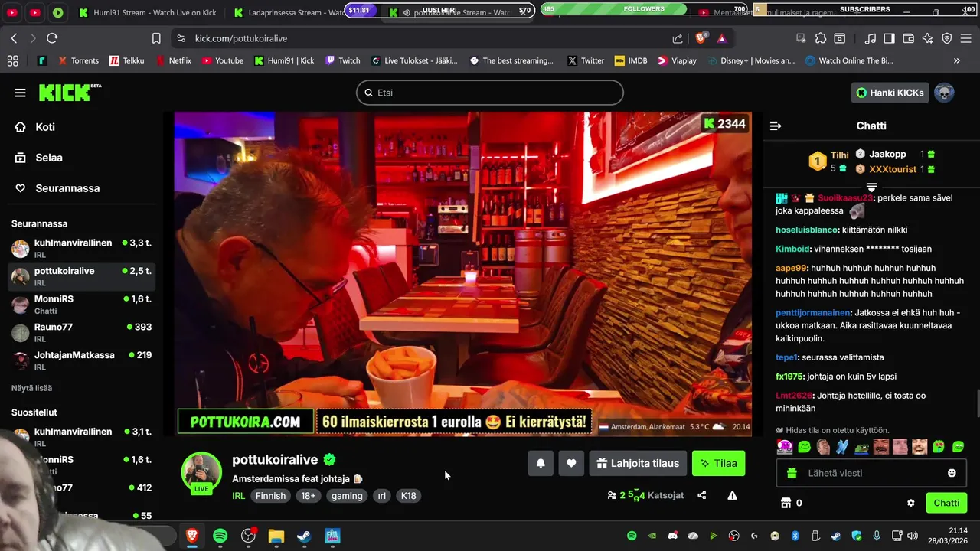Open the Discord tray icon
The height and width of the screenshot is (551, 980).
673,536
